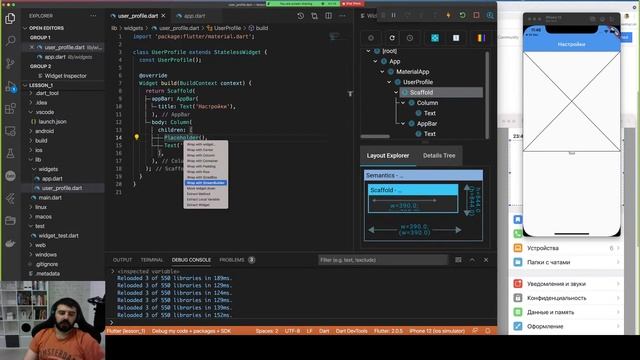Image resolution: width=640 pixels, height=360 pixels.
Task: Select the UserProfile node in widget tree
Action: [418, 82]
